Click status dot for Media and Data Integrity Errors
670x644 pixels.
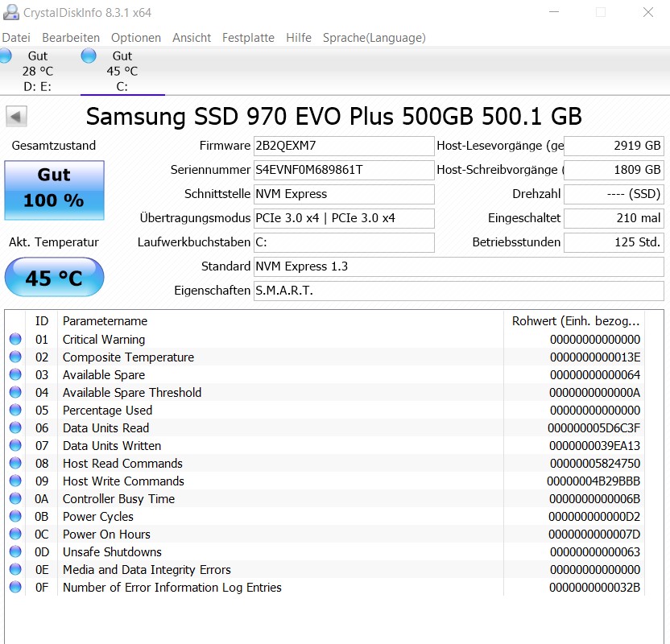click(15, 569)
